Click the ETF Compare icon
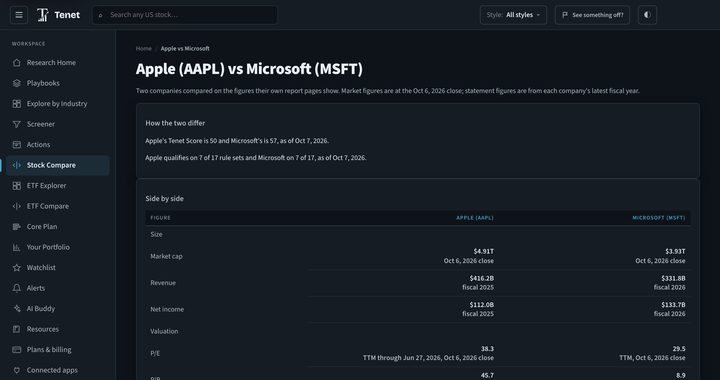The width and height of the screenshot is (720, 380). [17, 206]
